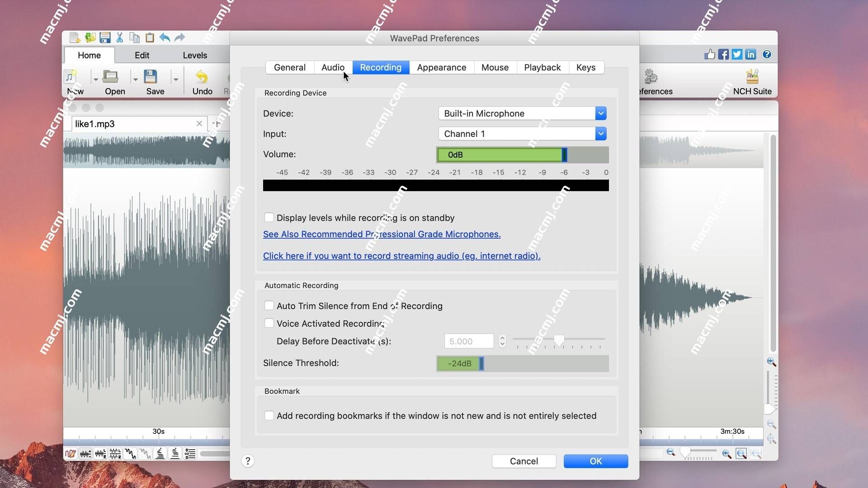Open the Edit ribbon tab
The width and height of the screenshot is (868, 488).
click(x=142, y=55)
